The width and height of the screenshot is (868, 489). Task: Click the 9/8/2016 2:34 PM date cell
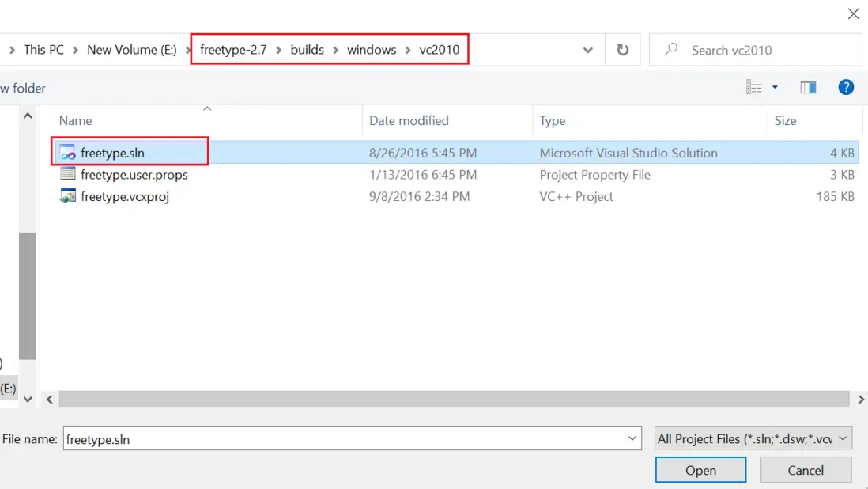point(419,196)
